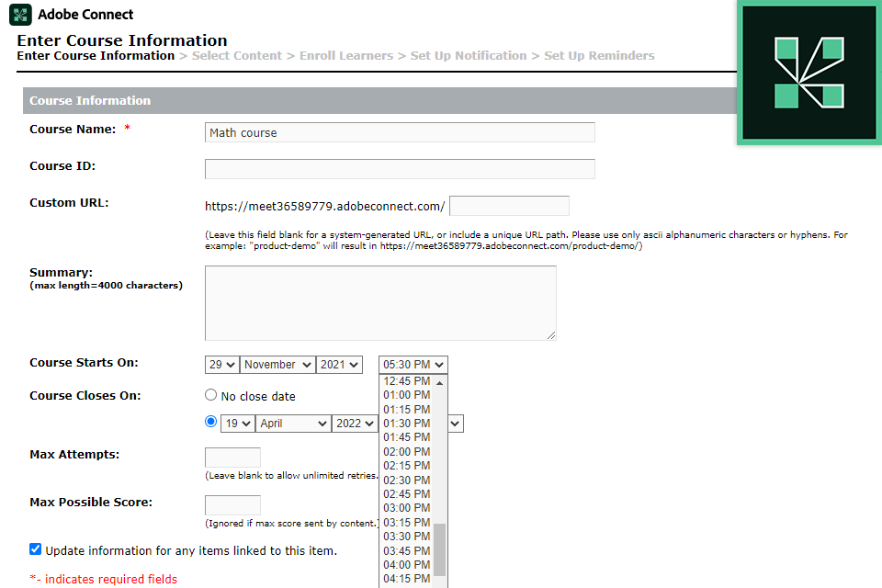Open the partially hidden close time dropdown
Viewport: 882px width, 588px height.
[x=456, y=424]
